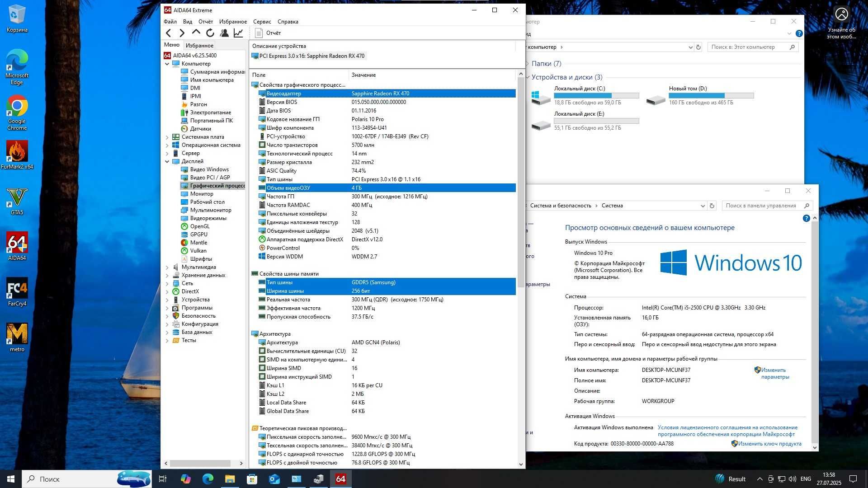
Task: Collapse the Дисплей tree node
Action: click(x=167, y=161)
